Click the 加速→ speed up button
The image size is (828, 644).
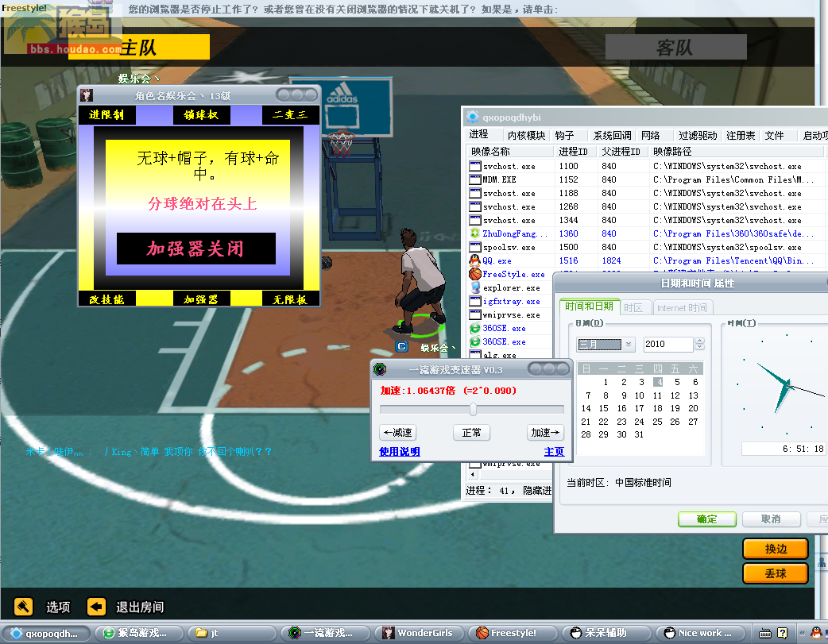coord(545,433)
